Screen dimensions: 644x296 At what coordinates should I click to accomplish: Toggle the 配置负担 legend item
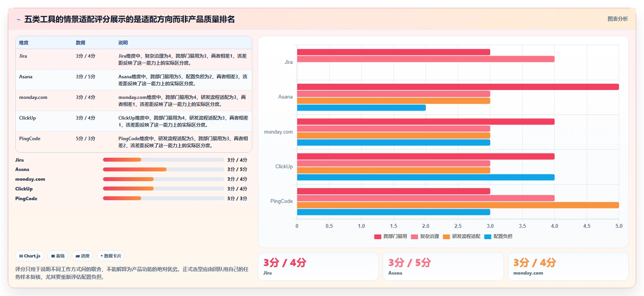point(498,236)
